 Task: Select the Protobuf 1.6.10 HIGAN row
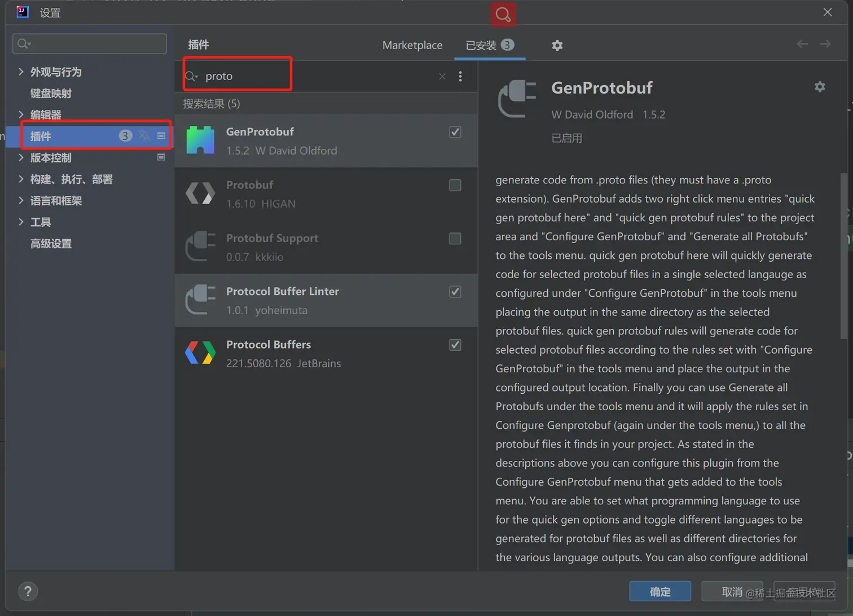[x=326, y=193]
